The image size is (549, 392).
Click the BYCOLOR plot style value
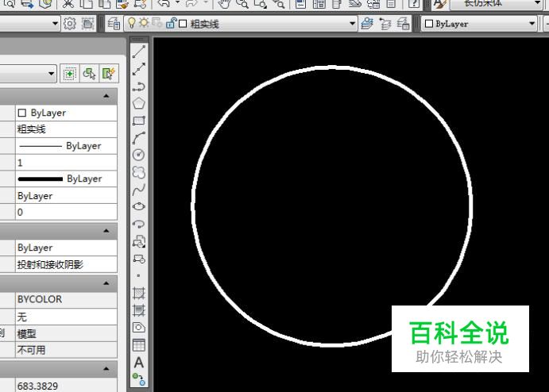coord(66,299)
